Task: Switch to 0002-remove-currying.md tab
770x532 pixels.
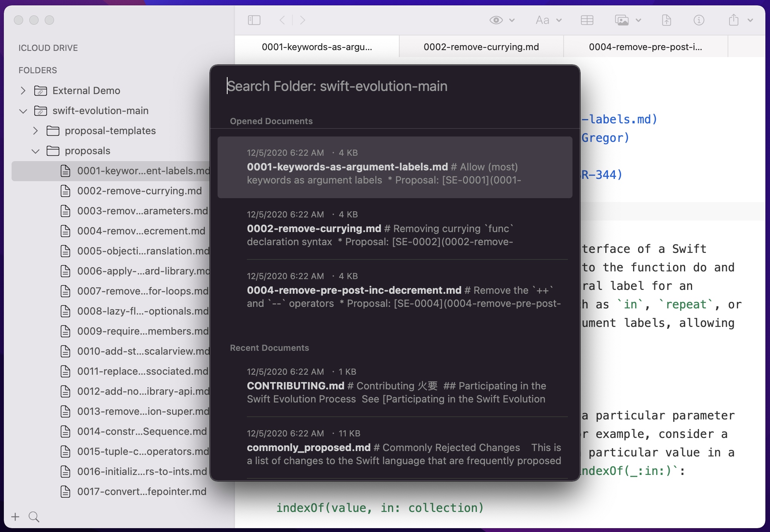Action: [x=481, y=47]
